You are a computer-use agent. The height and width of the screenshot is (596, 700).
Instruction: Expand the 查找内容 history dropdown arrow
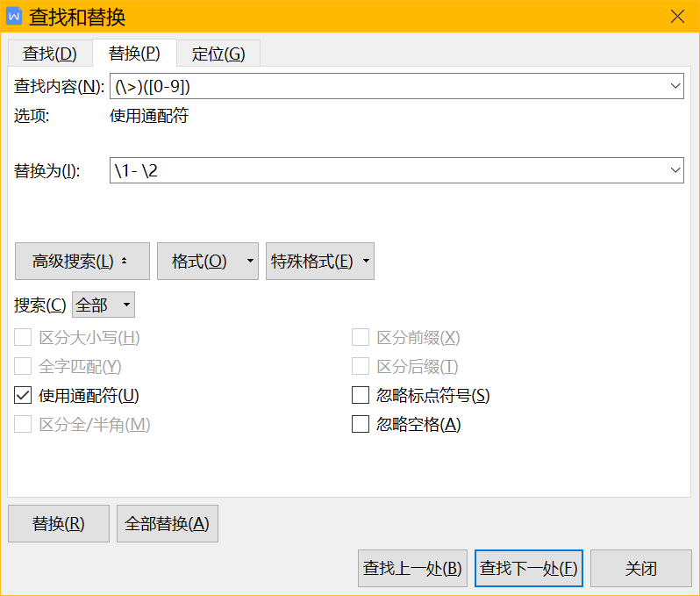[x=675, y=86]
